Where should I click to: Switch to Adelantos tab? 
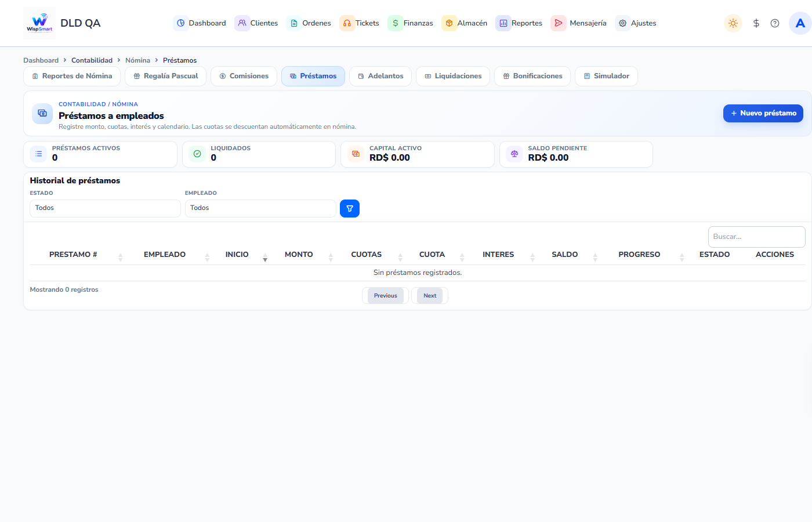380,76
